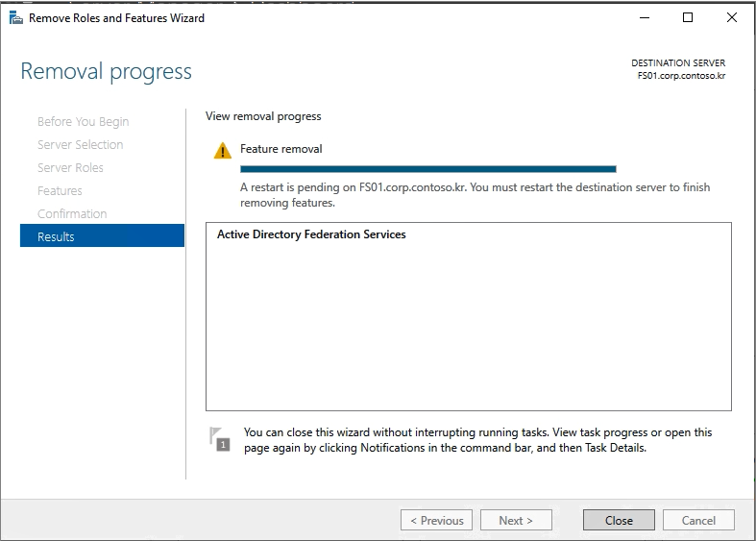Screen dimensions: 756x541
Task: Click the close-wizard notification hint text
Action: [477, 440]
